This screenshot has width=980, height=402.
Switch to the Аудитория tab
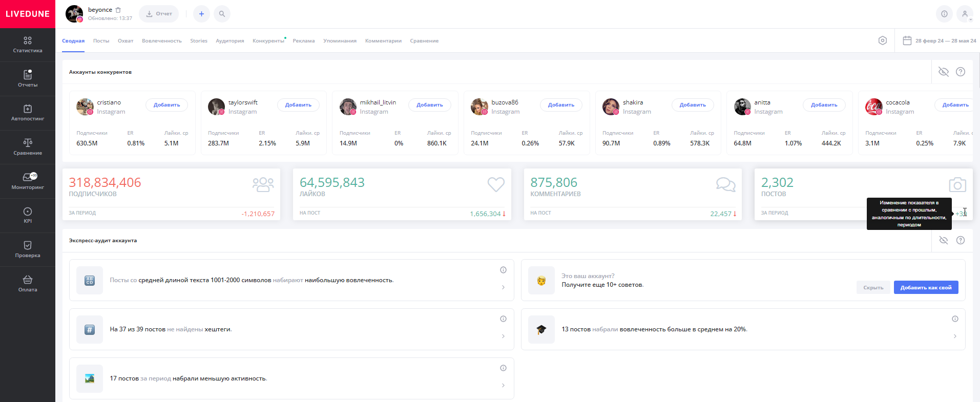click(x=230, y=41)
